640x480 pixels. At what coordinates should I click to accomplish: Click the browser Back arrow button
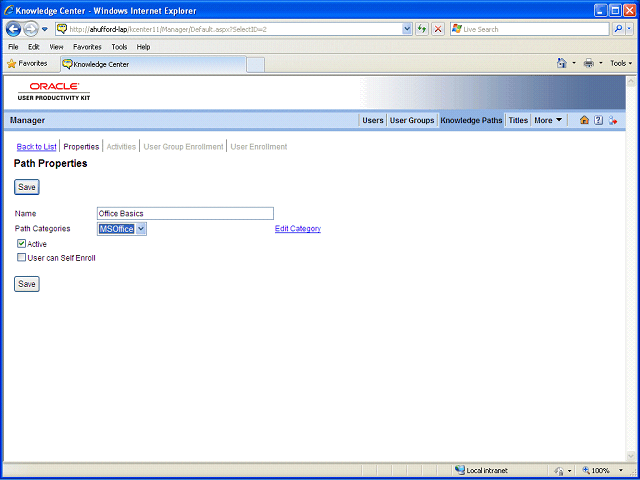pos(14,29)
